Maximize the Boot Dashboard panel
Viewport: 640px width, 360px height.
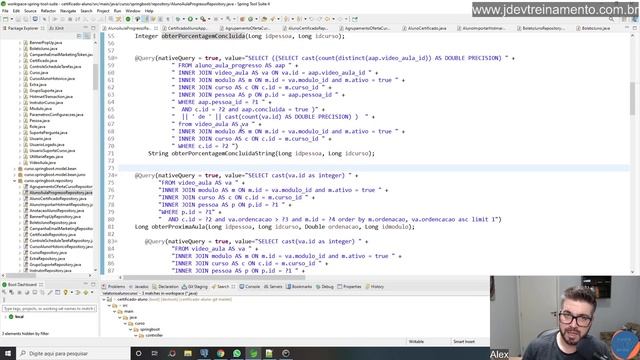93,284
